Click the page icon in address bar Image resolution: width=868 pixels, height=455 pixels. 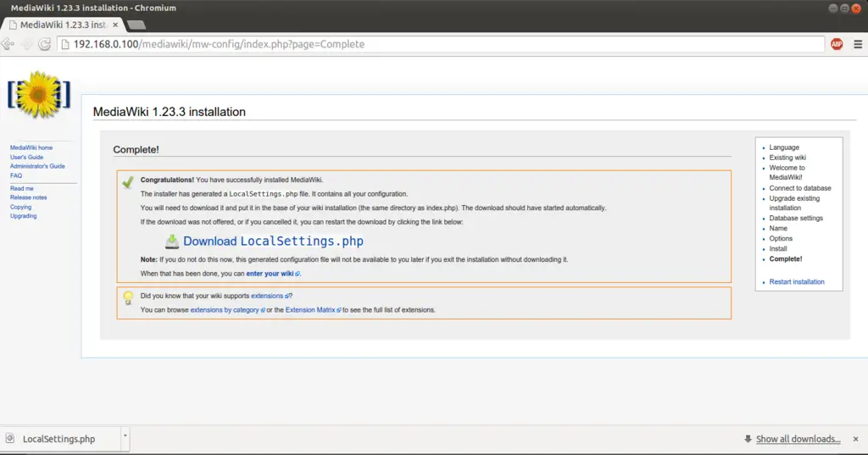pos(65,44)
